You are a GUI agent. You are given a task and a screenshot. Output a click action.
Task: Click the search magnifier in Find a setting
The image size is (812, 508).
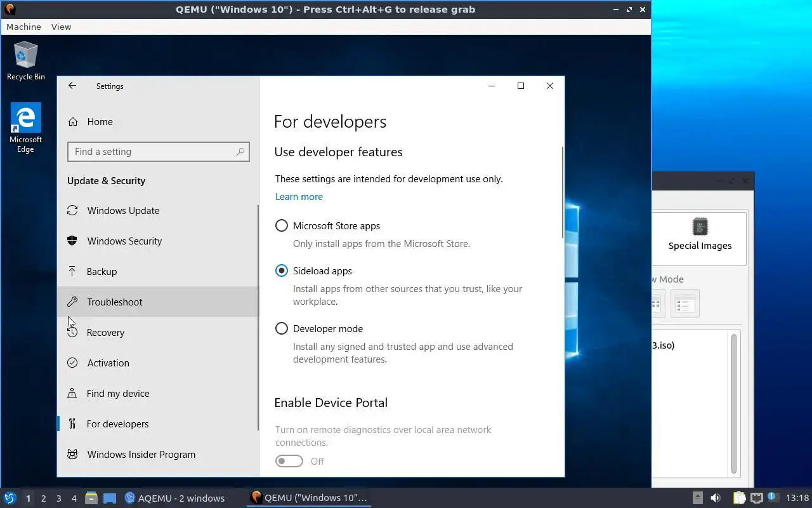(240, 152)
